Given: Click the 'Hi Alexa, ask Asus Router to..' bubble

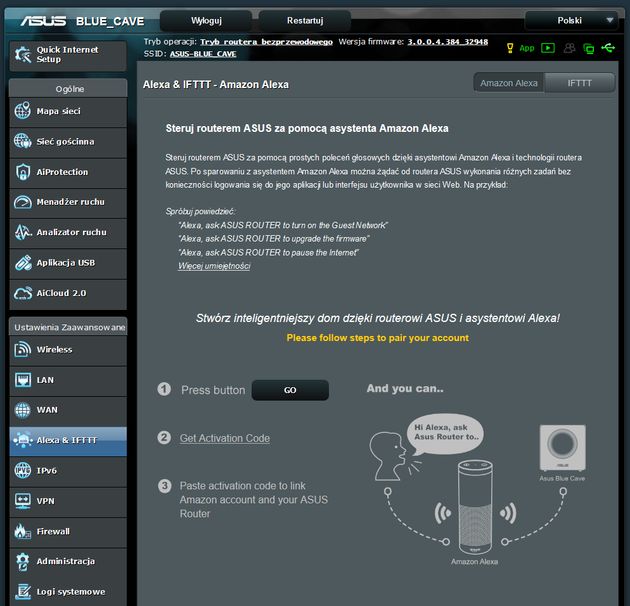Looking at the screenshot, I should (446, 434).
